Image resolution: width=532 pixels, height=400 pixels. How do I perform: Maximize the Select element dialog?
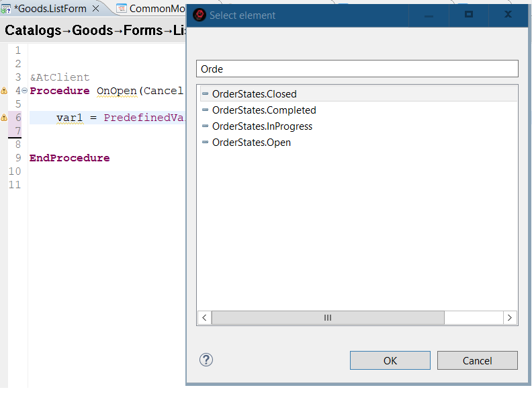469,15
